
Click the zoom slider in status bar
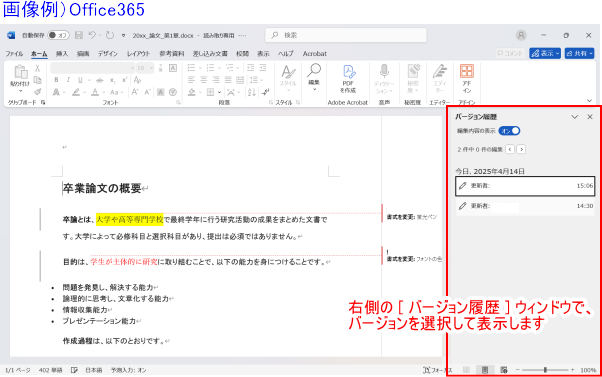click(x=545, y=370)
